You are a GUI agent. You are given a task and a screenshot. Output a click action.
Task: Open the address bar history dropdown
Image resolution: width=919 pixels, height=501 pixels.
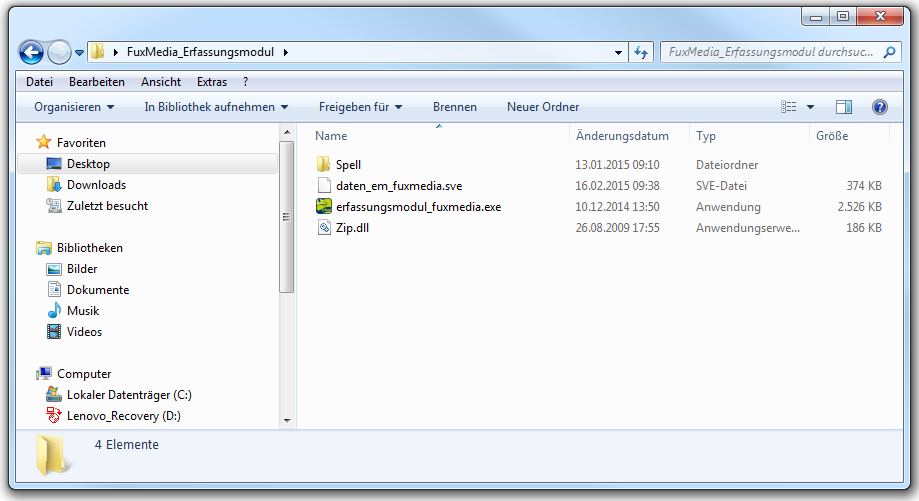click(x=618, y=52)
